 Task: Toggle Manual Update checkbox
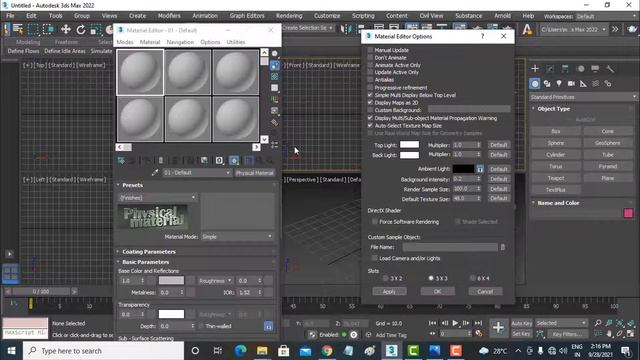(370, 50)
